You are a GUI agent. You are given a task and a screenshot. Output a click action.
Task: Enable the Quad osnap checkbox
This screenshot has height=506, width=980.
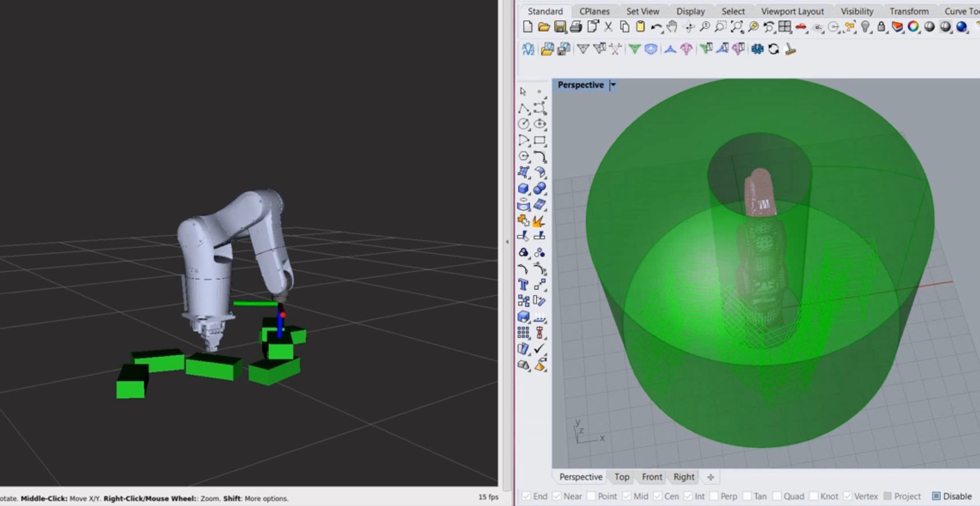tap(777, 496)
